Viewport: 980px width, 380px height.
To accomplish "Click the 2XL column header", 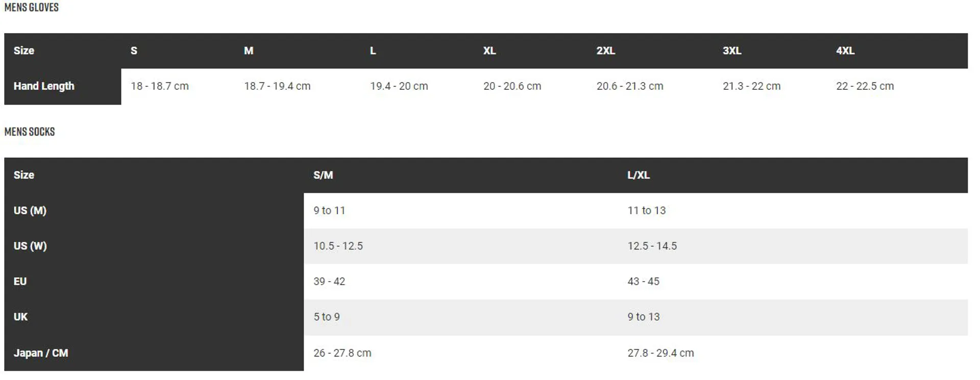I will [606, 50].
